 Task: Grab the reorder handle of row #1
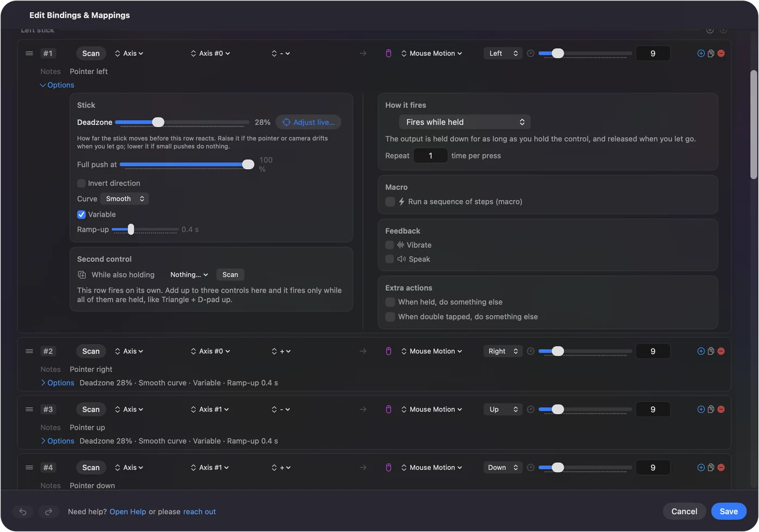tap(29, 53)
